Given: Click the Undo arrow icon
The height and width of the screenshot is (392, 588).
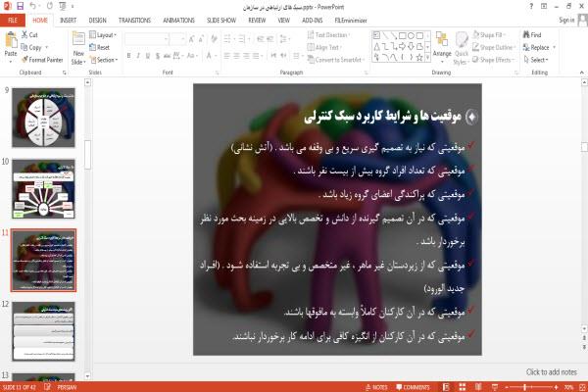Looking at the screenshot, I should coord(32,6).
